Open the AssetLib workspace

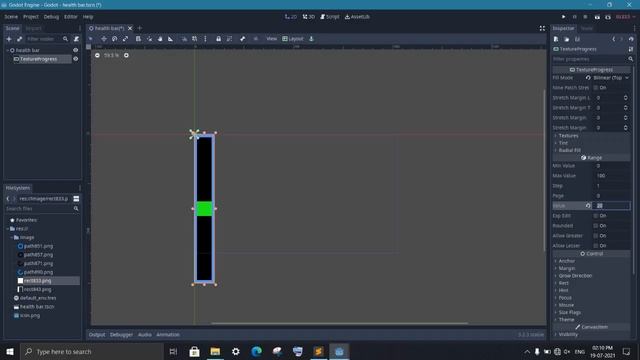[x=357, y=17]
